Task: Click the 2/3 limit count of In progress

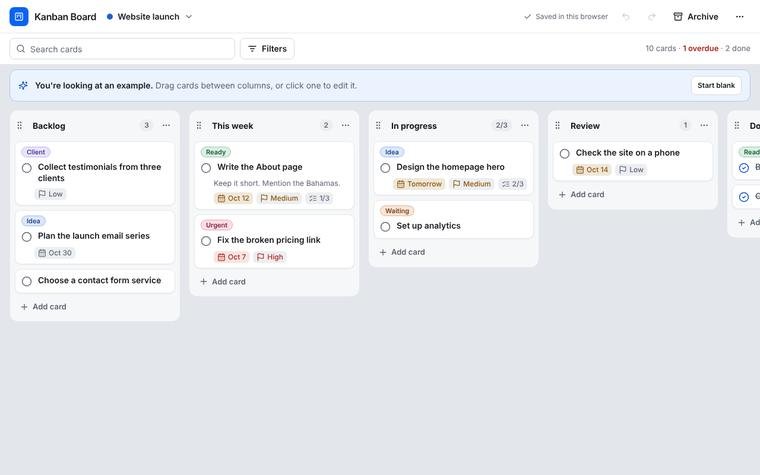Action: point(502,126)
